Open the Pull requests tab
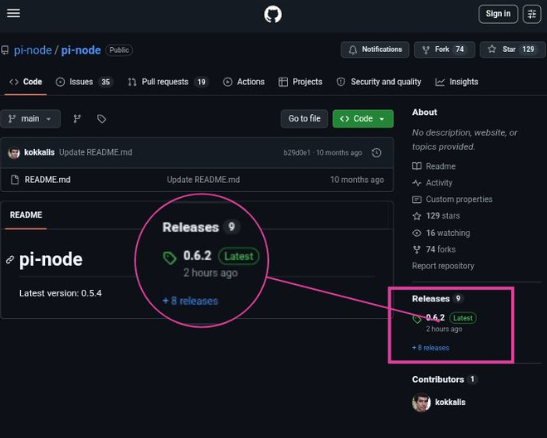This screenshot has height=438, width=547. [x=168, y=82]
